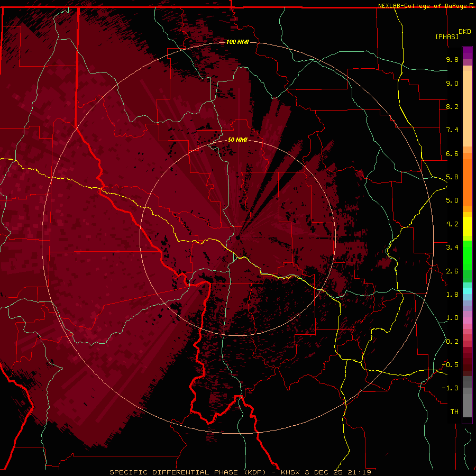Click the 5.8 scale value
The image size is (476, 476).
452,177
